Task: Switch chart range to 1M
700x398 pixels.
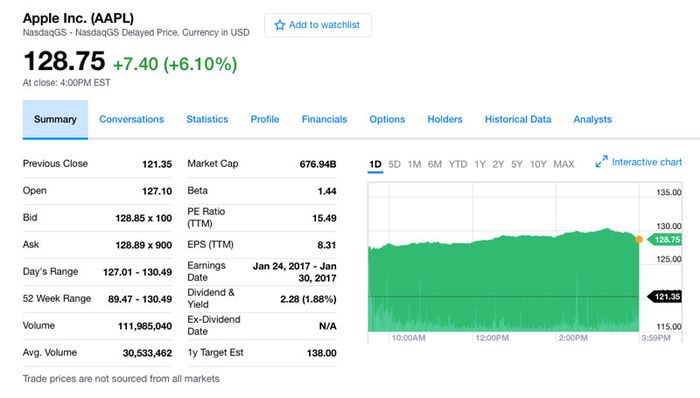Action: pos(414,164)
